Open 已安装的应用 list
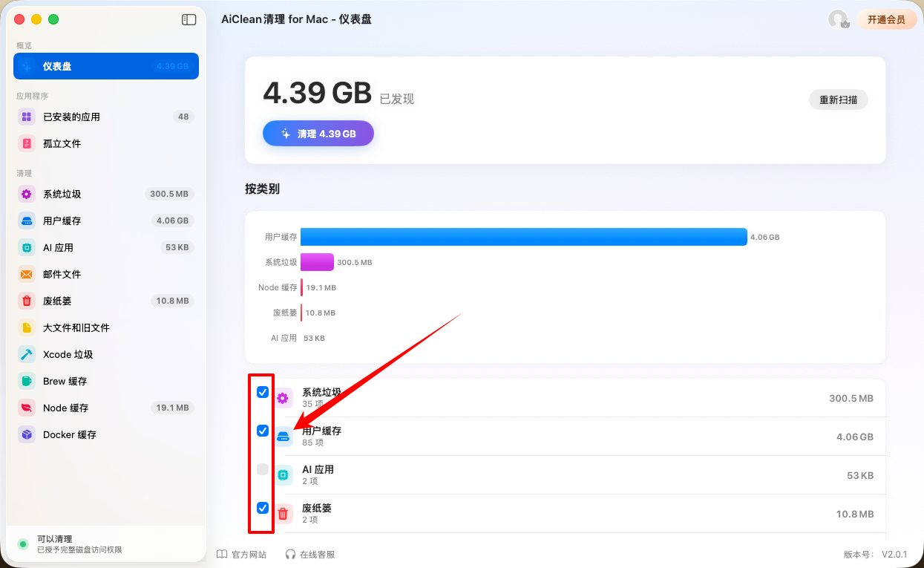 point(106,117)
